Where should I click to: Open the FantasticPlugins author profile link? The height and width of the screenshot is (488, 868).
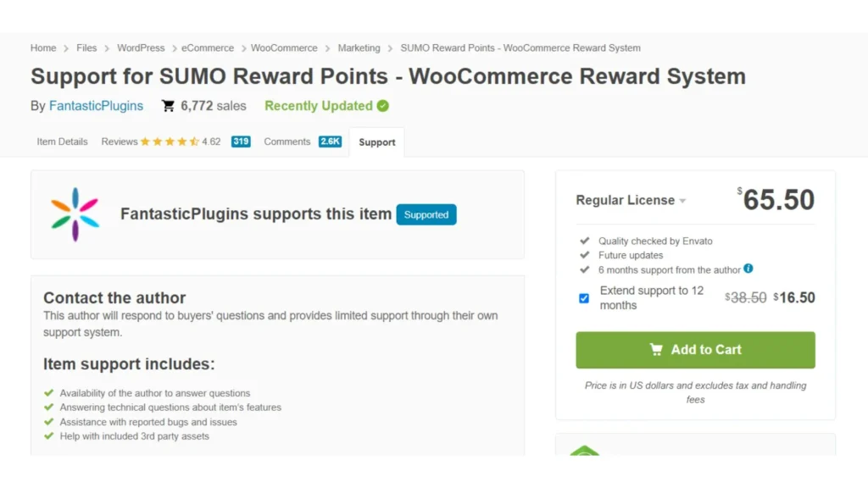click(96, 105)
